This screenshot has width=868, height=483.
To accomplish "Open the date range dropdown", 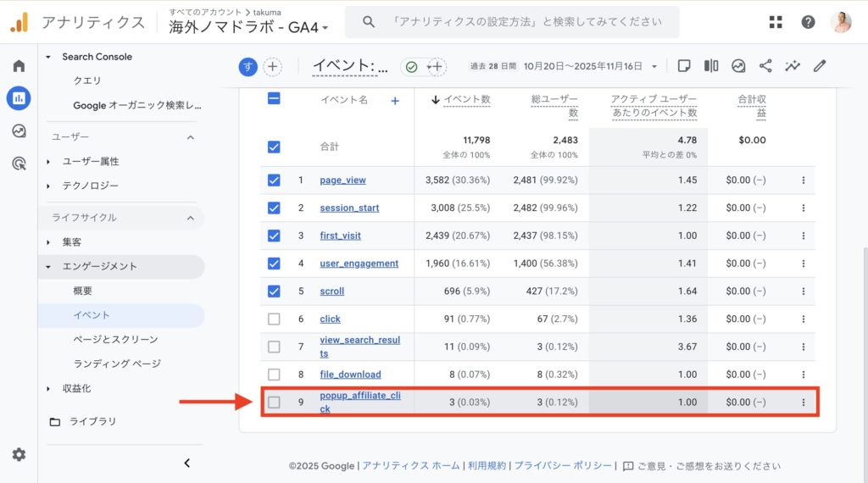I will (654, 66).
